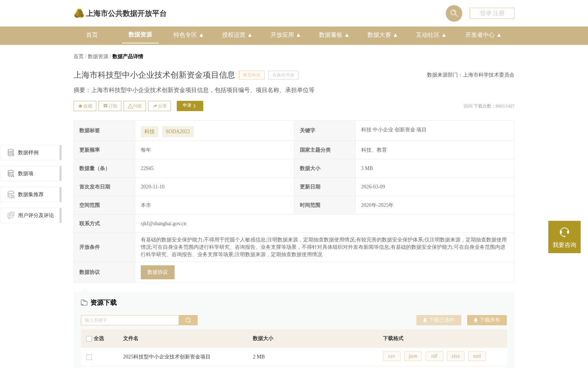Image resolution: width=588 pixels, height=368 pixels.
Task: Open the 特色专区 navigation item
Action: coord(185,35)
